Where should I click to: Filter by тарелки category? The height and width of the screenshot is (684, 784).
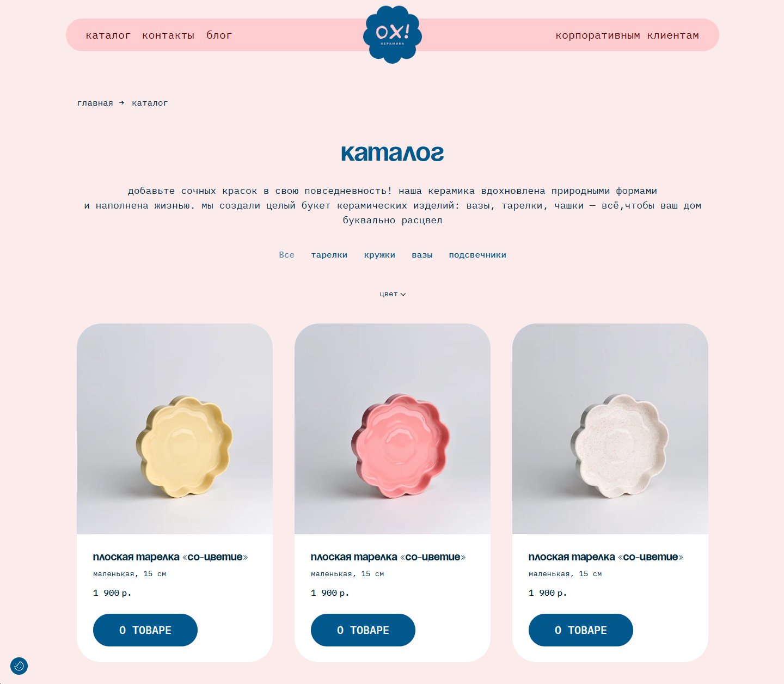pos(329,255)
